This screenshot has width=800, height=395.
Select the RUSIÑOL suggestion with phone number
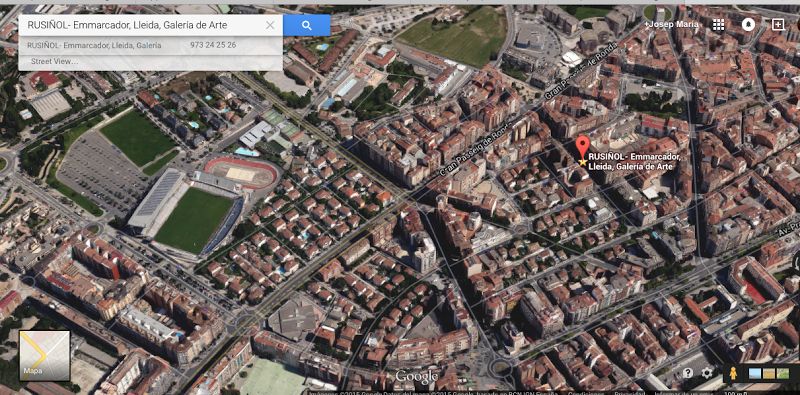pos(151,45)
